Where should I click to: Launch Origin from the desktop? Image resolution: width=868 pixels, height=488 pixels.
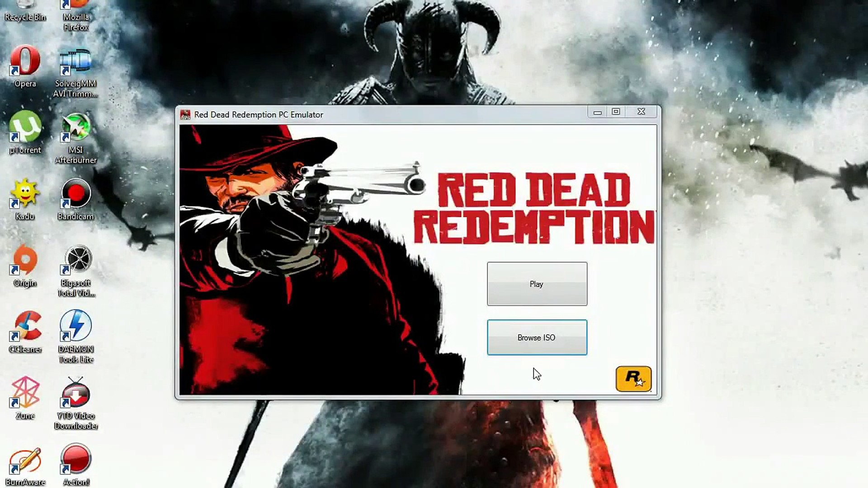point(25,261)
